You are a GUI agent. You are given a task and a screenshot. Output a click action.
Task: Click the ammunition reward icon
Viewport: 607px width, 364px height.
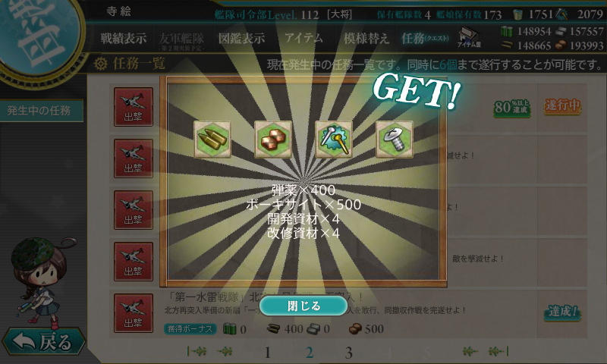point(212,140)
